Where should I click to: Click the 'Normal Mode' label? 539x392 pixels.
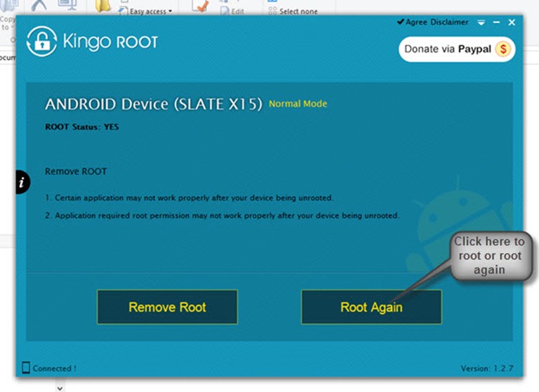[x=297, y=104]
